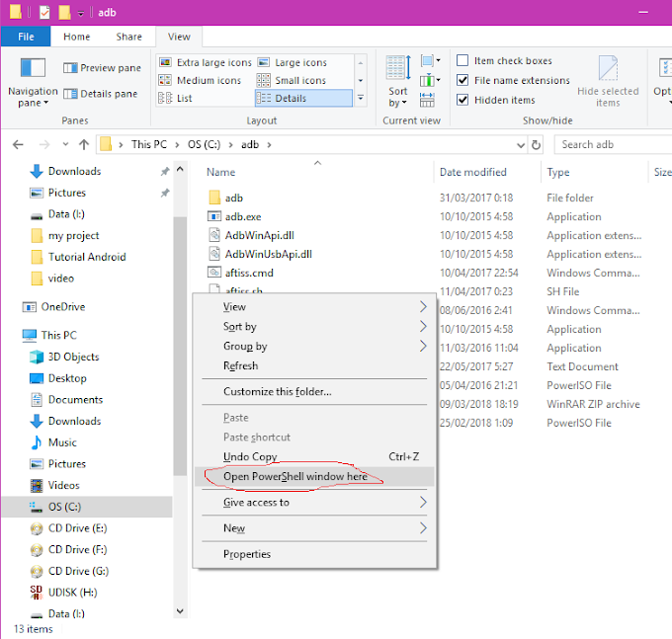672x639 pixels.
Task: Open OneDrive in the navigation pane
Action: (62, 307)
